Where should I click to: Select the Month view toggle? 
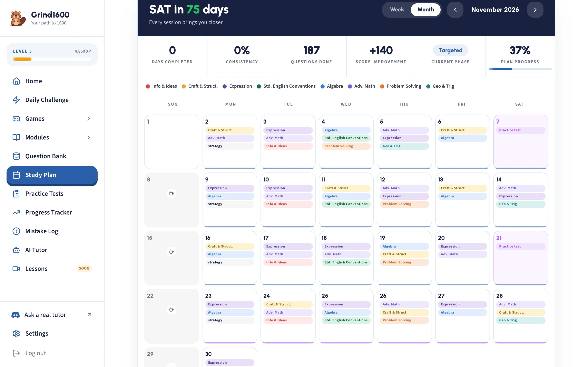coord(425,9)
